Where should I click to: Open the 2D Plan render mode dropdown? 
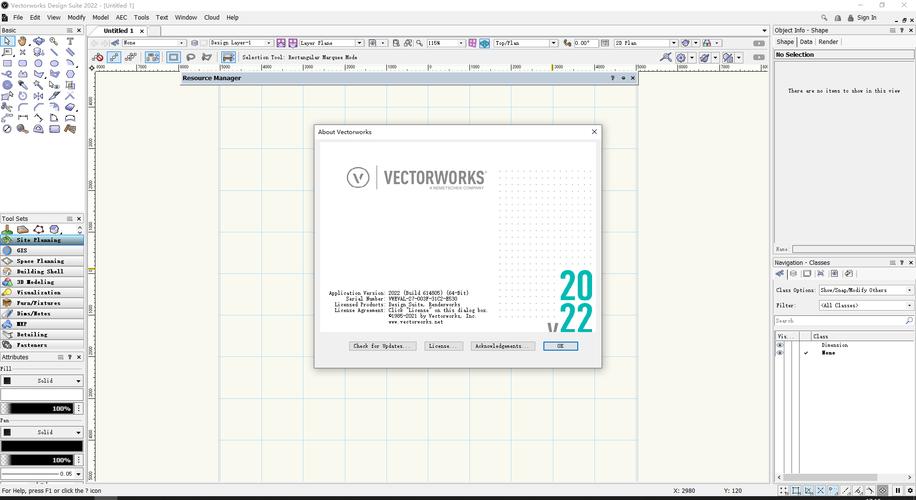point(646,43)
